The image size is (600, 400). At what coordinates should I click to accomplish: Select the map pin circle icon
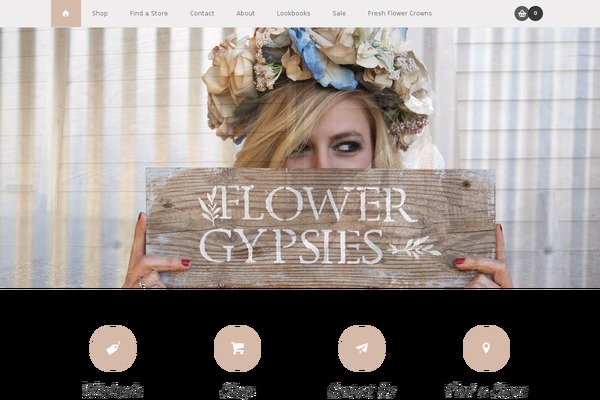tap(486, 348)
